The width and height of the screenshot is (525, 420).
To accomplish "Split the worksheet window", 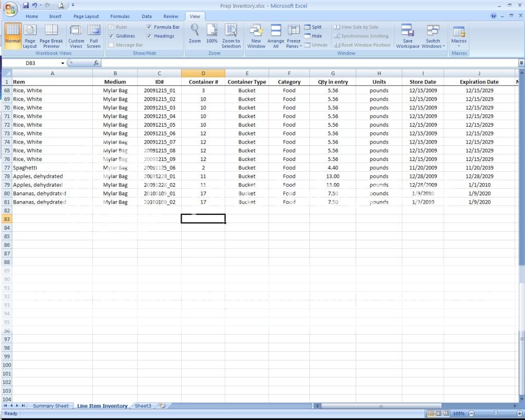I will (313, 27).
